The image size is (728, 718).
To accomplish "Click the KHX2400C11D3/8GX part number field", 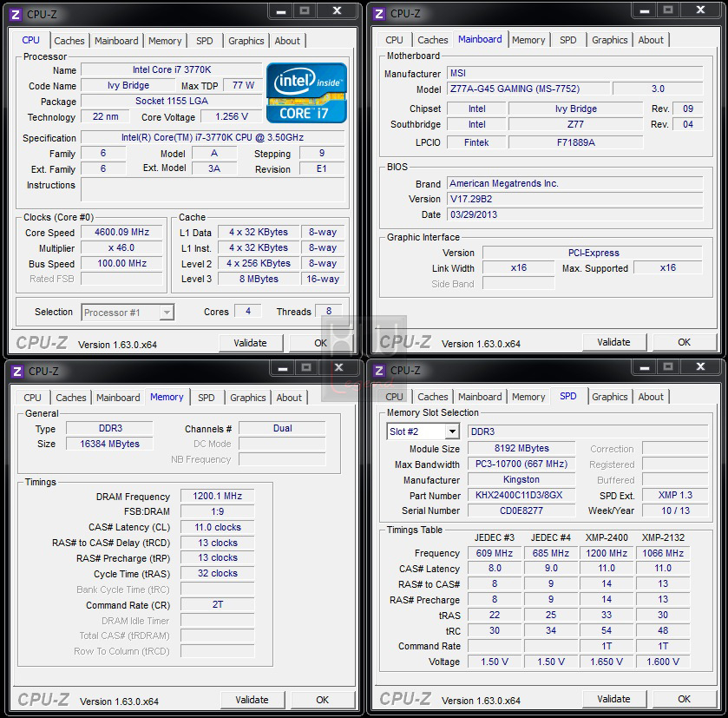I will [521, 496].
